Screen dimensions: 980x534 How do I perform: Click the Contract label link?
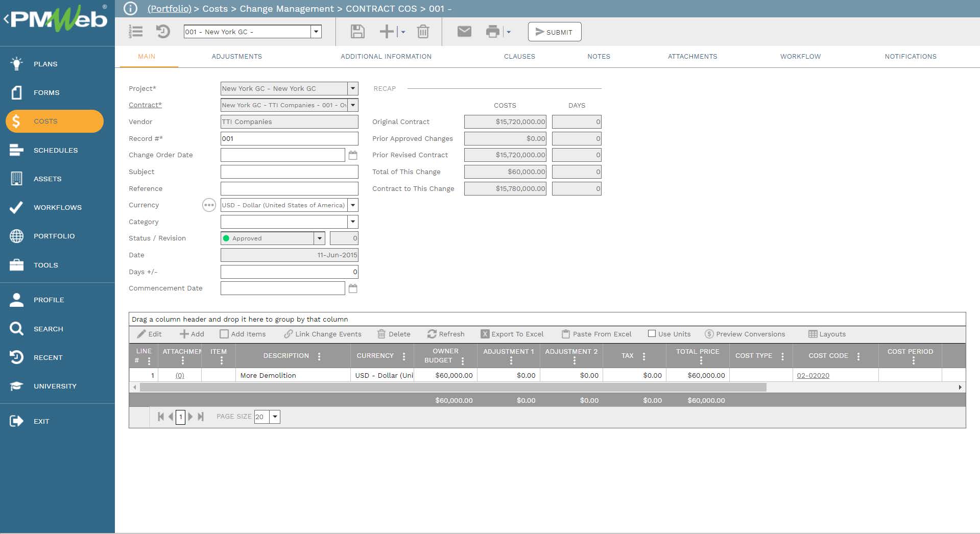click(x=145, y=105)
